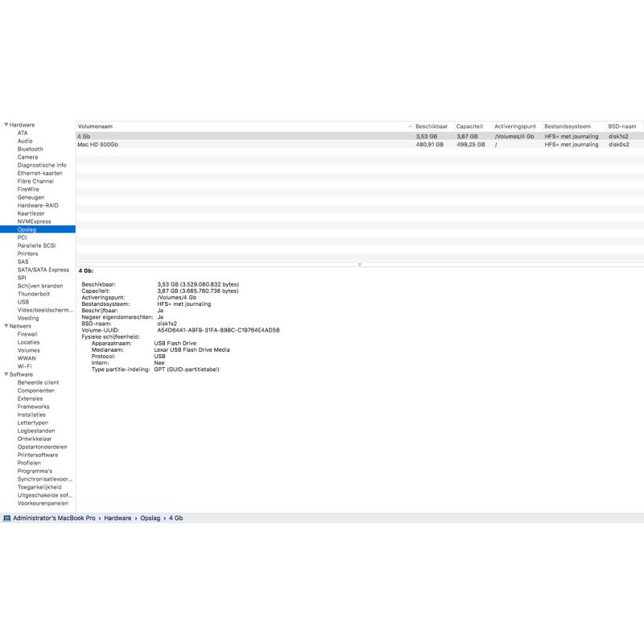Viewport: 644px width, 644px height.
Task: Select Installaties under Software
Action: point(31,415)
